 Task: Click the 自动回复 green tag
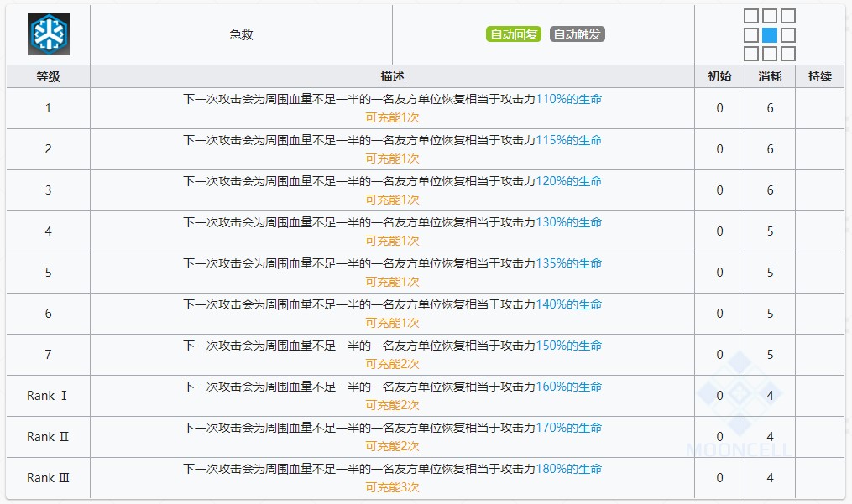pyautogui.click(x=514, y=34)
